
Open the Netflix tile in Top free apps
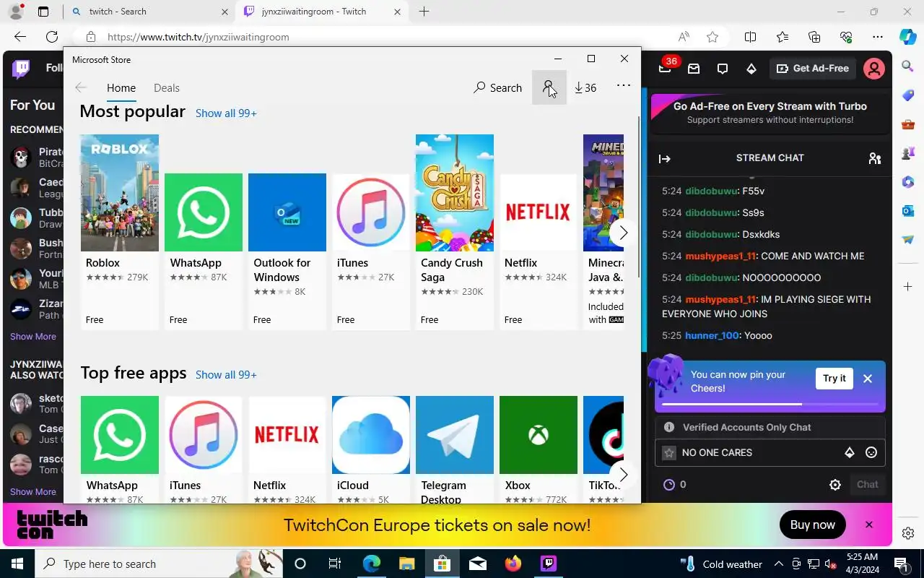(x=287, y=449)
